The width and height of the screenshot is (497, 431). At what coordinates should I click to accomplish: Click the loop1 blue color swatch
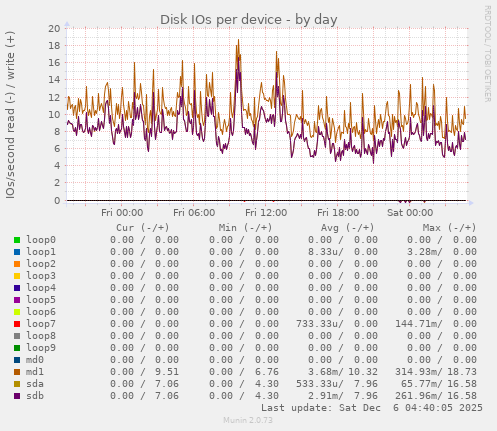coord(17,252)
